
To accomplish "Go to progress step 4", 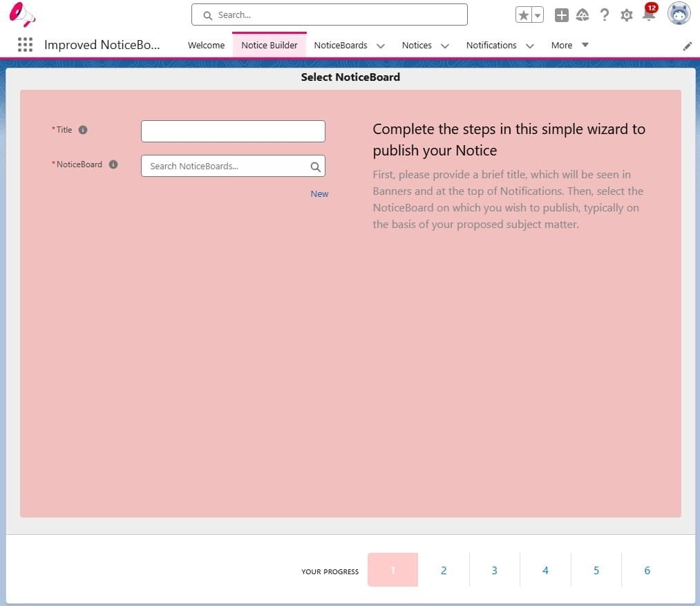I will point(545,570).
